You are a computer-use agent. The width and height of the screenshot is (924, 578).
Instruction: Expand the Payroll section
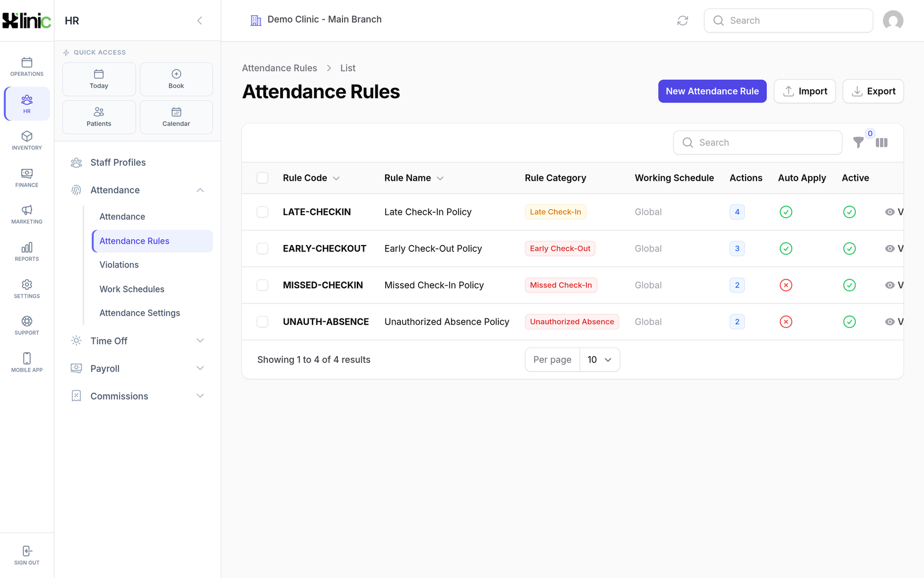click(200, 368)
